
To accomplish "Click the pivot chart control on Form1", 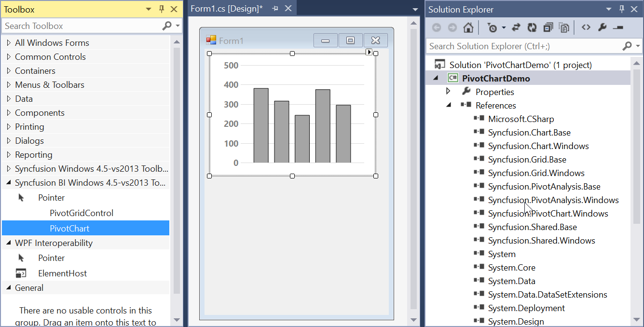I will [292, 115].
